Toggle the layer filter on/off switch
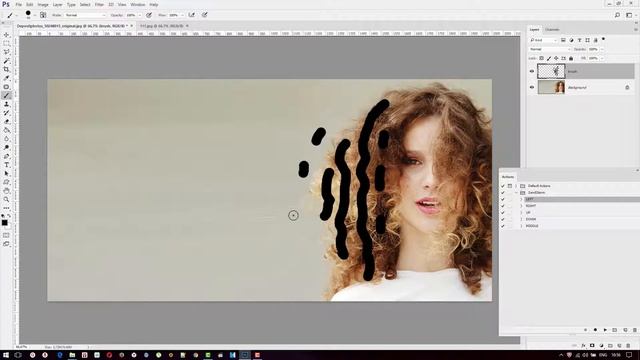The height and width of the screenshot is (360, 640). point(603,40)
